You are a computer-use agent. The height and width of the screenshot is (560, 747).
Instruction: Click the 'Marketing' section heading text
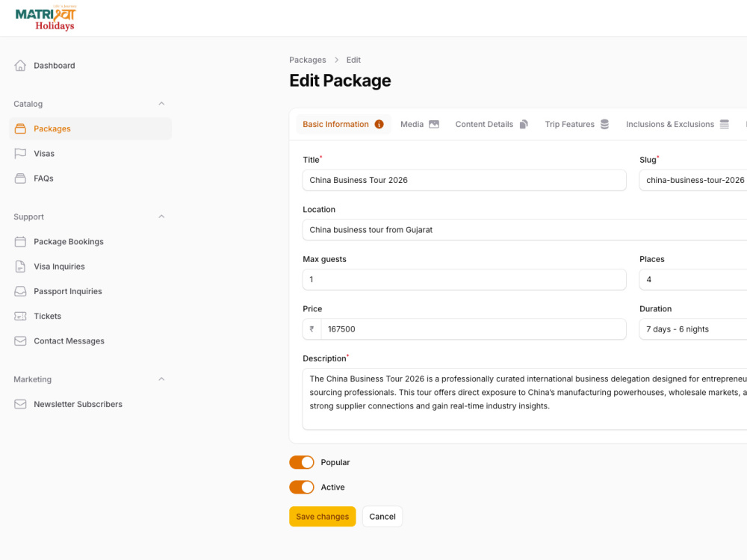[x=32, y=379]
